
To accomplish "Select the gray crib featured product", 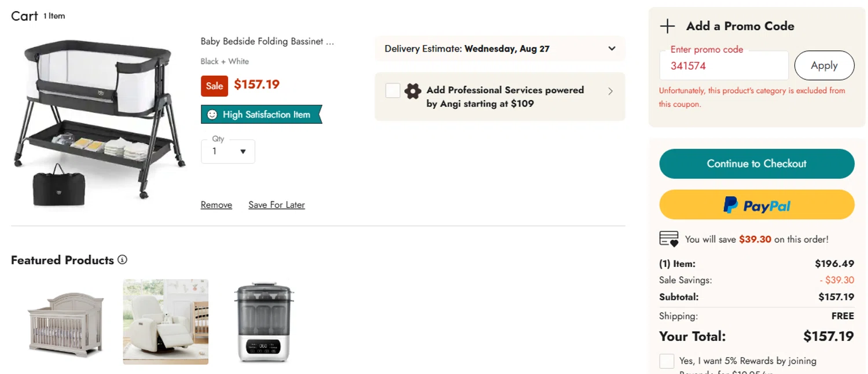I will (x=66, y=323).
